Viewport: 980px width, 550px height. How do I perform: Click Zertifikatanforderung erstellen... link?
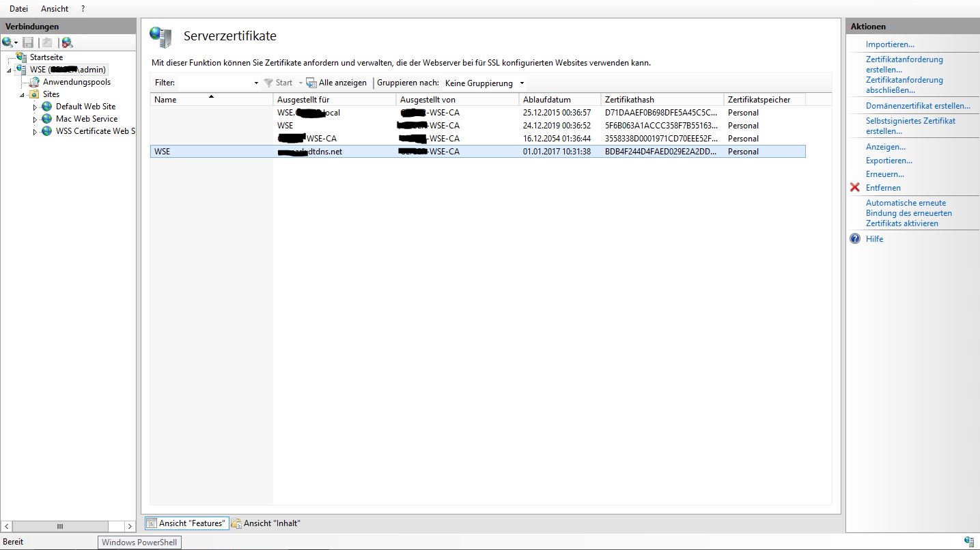[x=904, y=64]
